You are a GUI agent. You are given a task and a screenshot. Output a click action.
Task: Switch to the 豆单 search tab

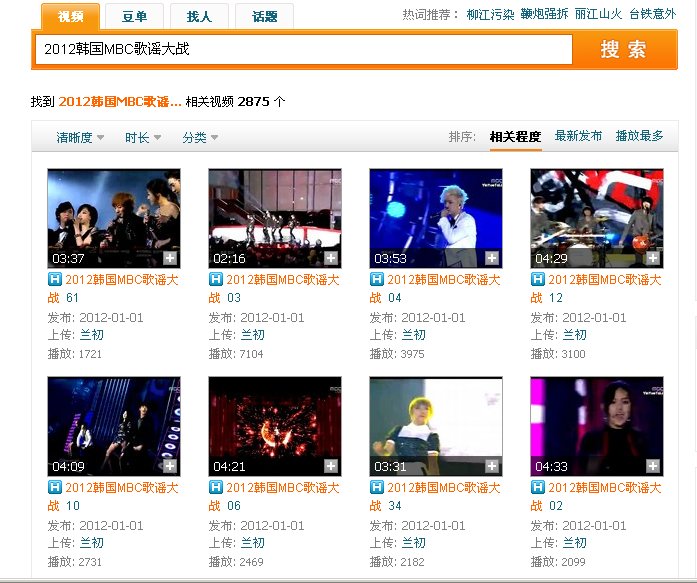134,16
